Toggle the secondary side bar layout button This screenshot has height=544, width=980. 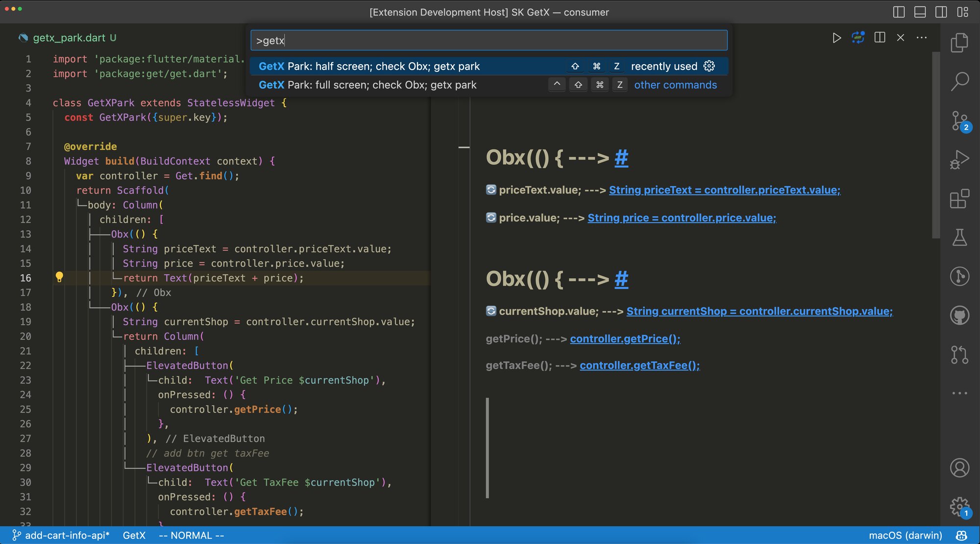click(x=941, y=12)
